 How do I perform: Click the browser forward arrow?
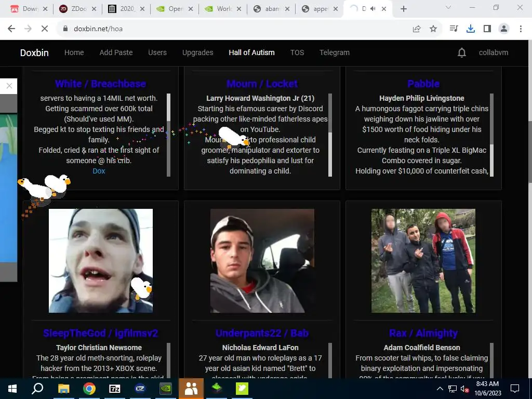click(x=28, y=29)
